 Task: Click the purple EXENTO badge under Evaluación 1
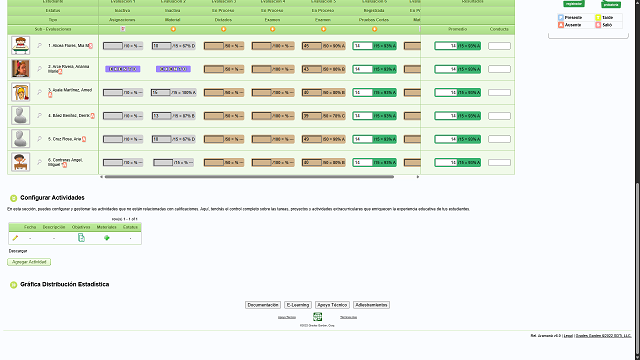pyautogui.click(x=123, y=69)
